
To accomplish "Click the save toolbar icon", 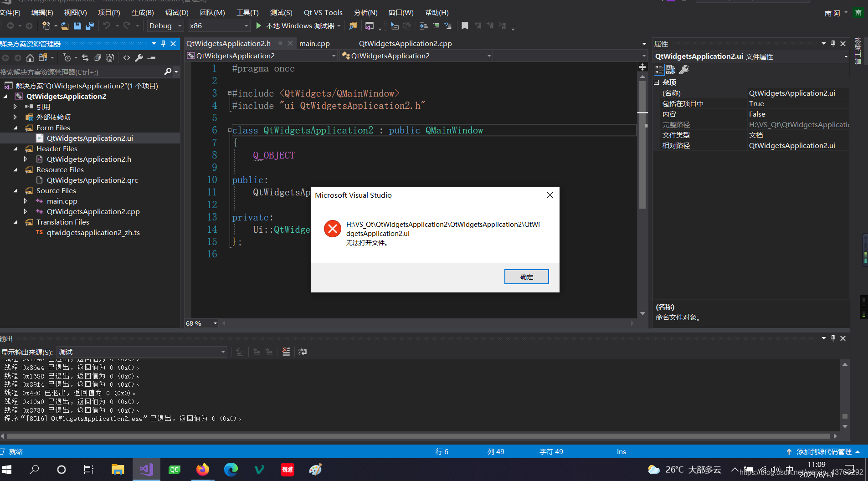I will click(77, 26).
